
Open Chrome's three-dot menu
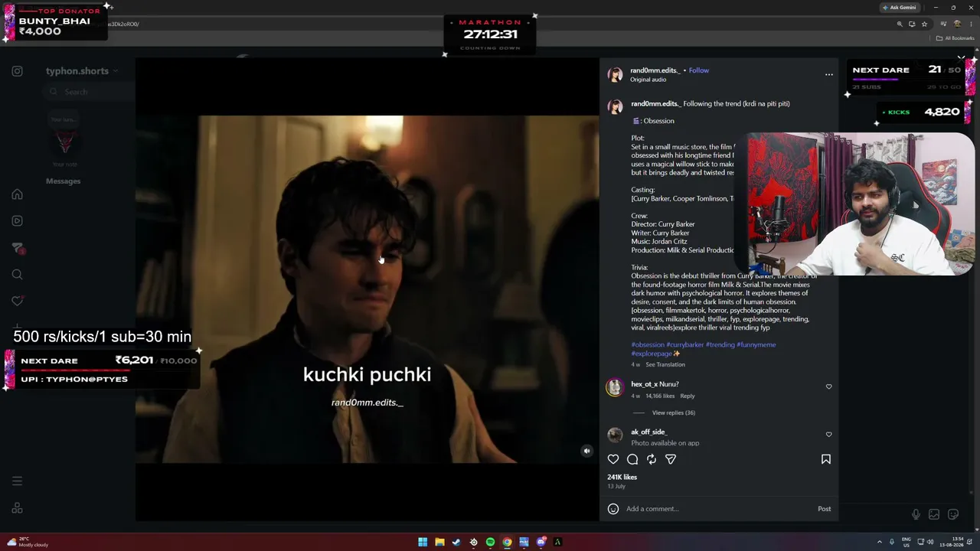coord(971,24)
